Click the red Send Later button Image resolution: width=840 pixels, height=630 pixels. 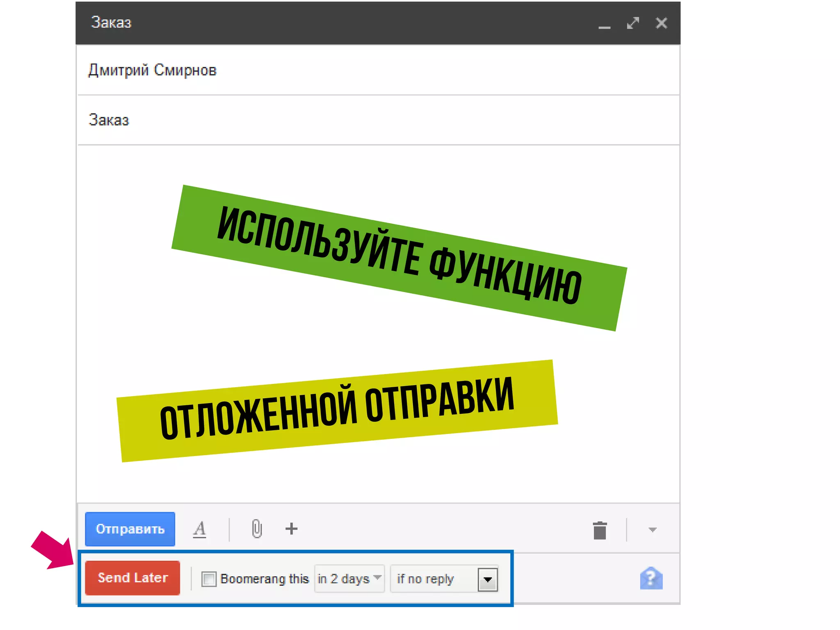(132, 578)
